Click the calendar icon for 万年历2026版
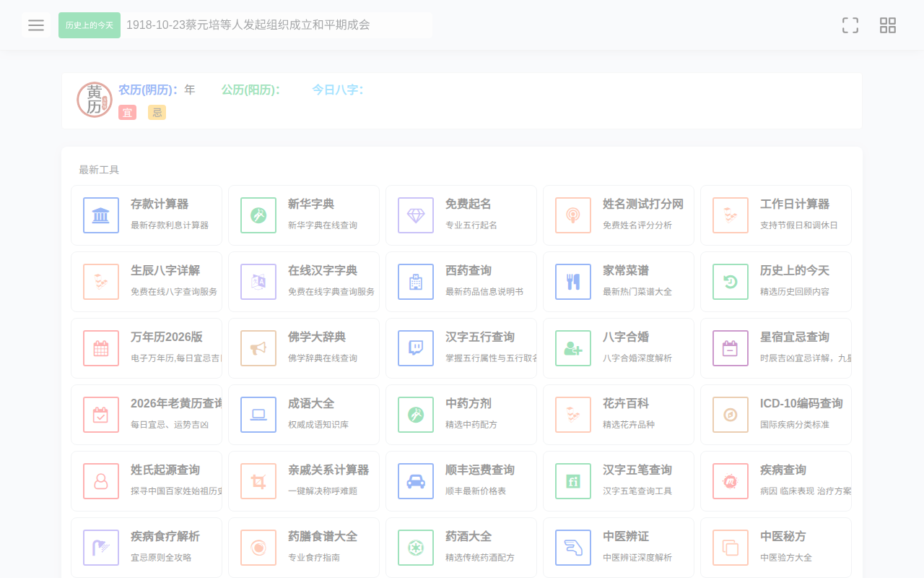This screenshot has width=924, height=578. 101,348
